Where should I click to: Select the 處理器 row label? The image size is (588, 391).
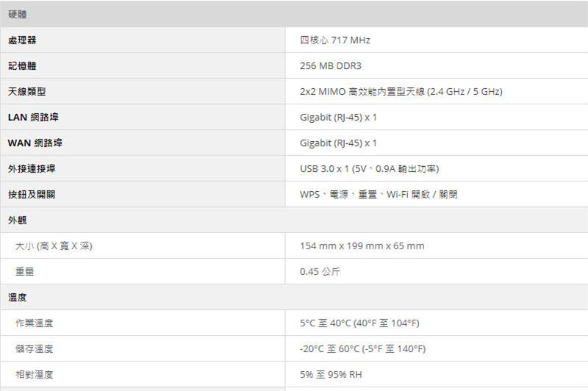[x=22, y=40]
